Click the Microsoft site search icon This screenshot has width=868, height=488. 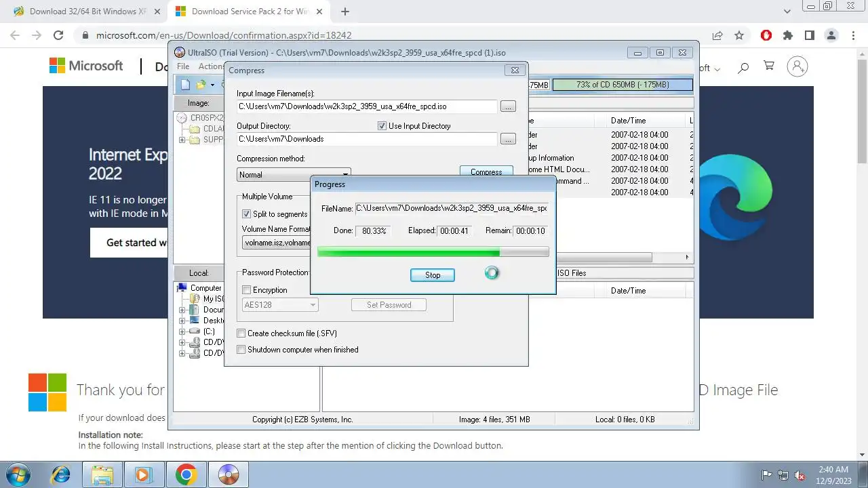point(743,66)
